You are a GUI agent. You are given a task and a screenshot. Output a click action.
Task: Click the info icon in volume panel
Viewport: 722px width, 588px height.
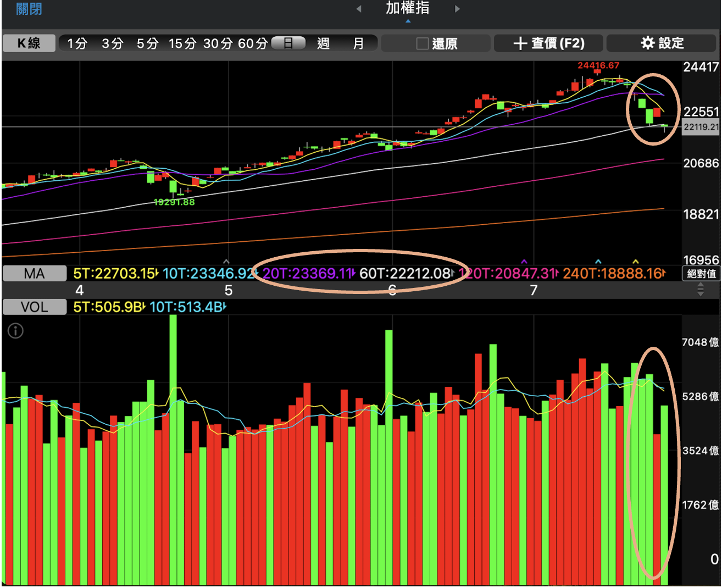[15, 331]
